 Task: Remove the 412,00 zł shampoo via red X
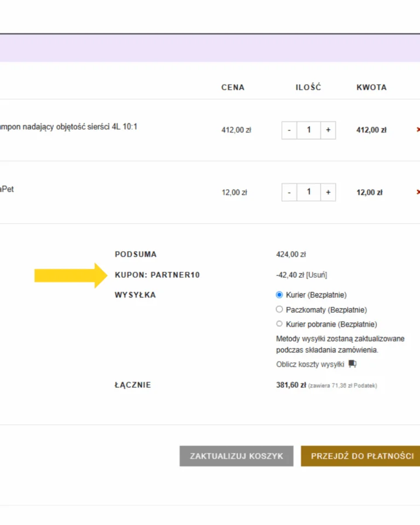[x=418, y=130]
